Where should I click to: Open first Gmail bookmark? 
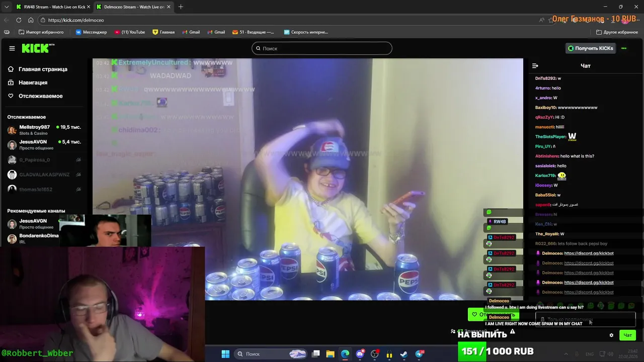pos(191,32)
